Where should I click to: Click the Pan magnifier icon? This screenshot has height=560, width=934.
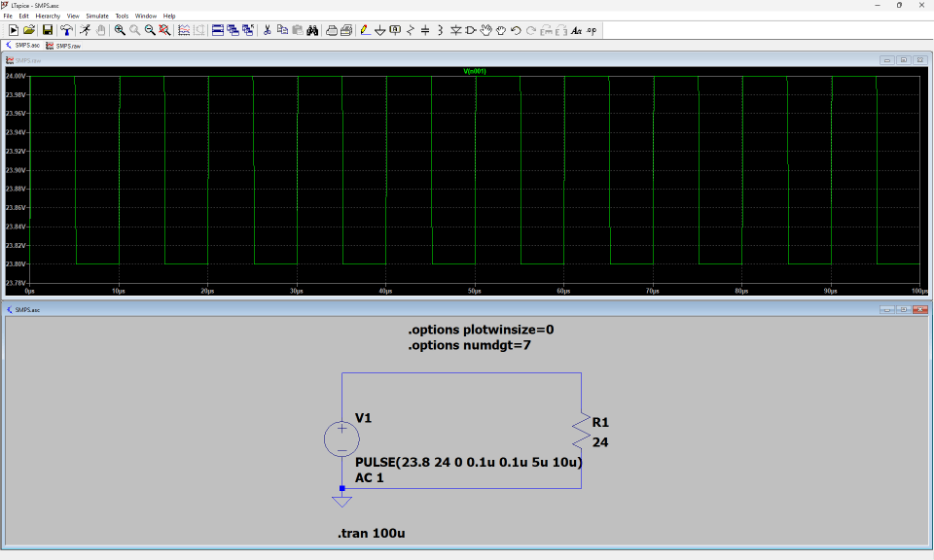(134, 30)
